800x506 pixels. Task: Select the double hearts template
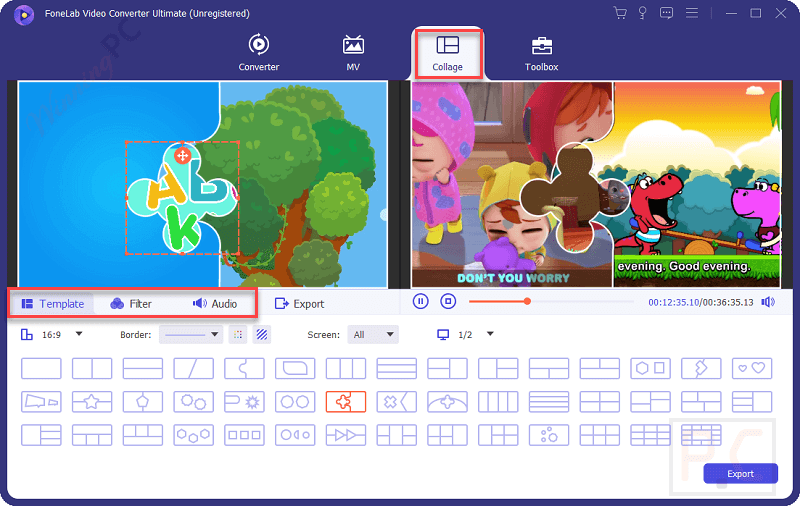(752, 368)
